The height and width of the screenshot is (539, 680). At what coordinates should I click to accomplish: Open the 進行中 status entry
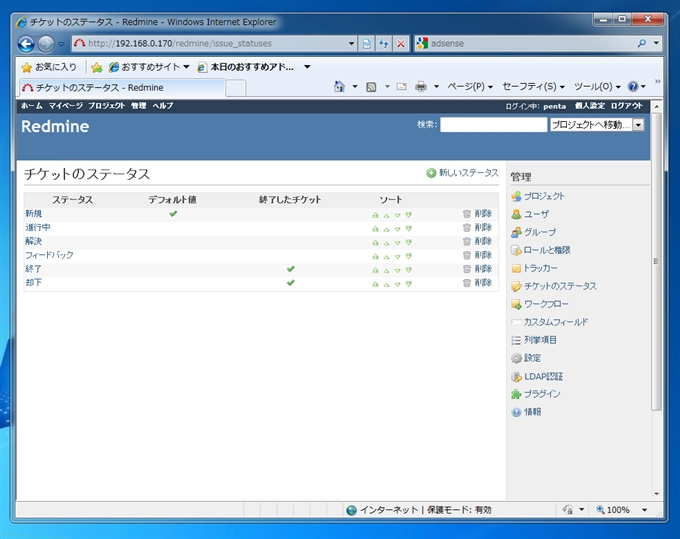(x=38, y=227)
